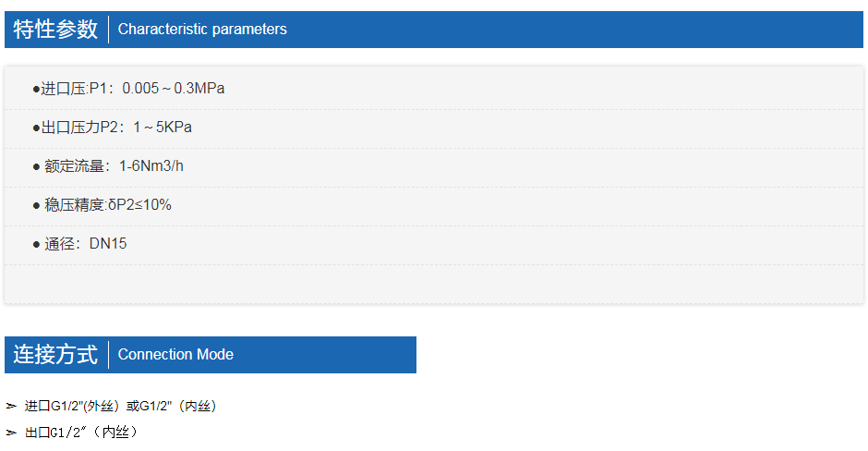This screenshot has height=451, width=868.
Task: Click the Characteristic parameters heading text
Action: pos(202,30)
